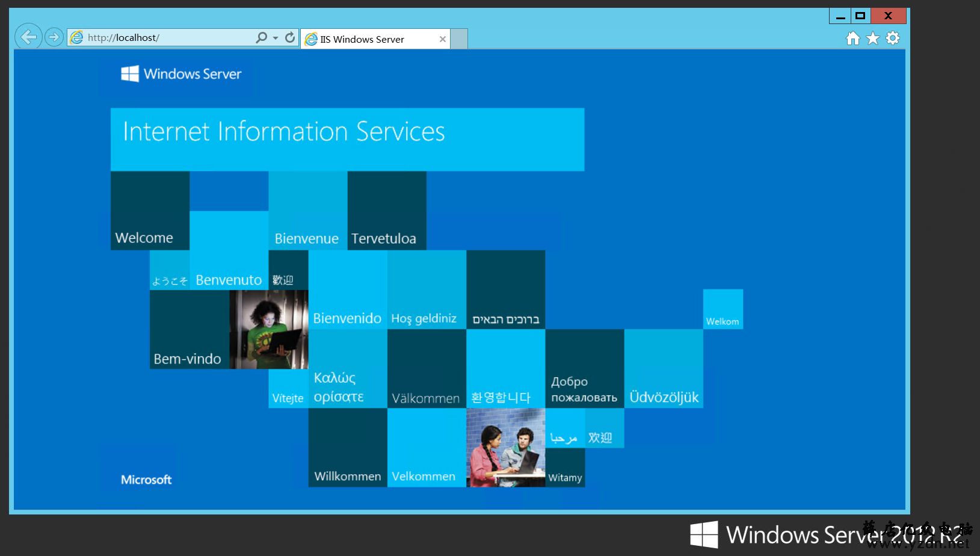Click the Velkommen tile
This screenshot has height=556, width=980.
click(427, 448)
